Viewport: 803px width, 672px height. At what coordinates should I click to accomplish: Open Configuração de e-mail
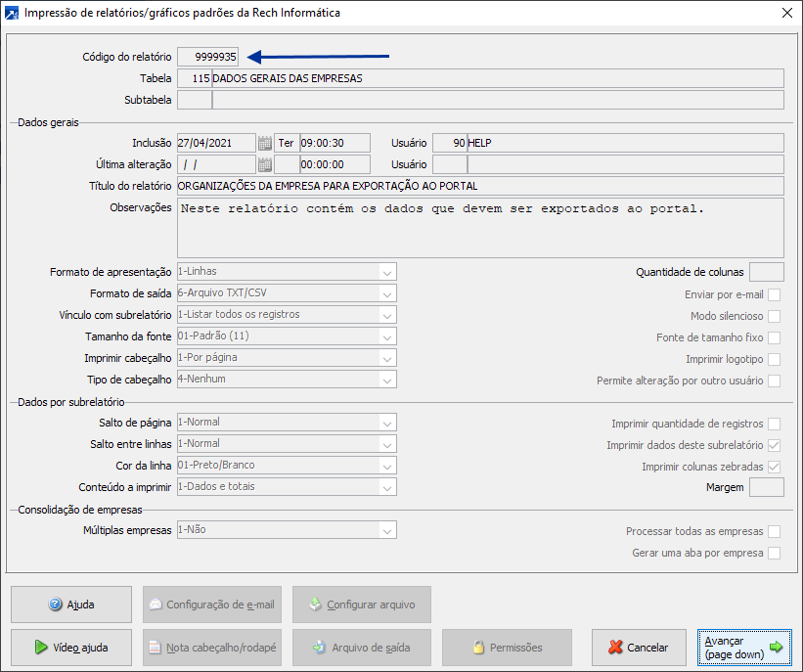(x=212, y=605)
